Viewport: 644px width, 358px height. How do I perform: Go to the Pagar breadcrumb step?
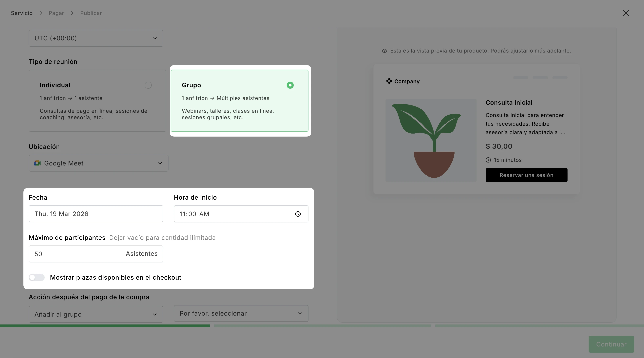[56, 13]
